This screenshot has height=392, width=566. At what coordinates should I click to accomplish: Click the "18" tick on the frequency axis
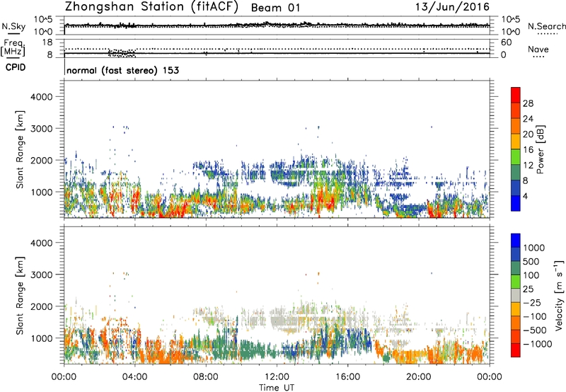(x=47, y=42)
